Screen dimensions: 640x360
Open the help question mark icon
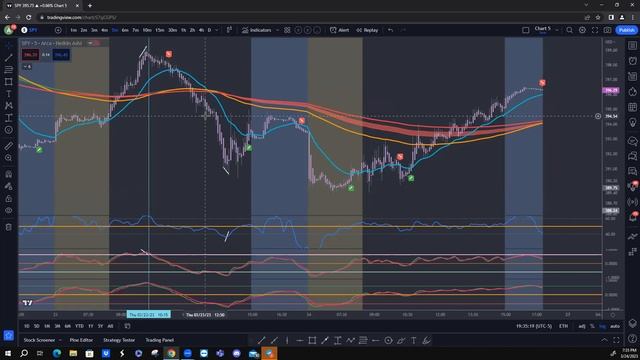pos(633,339)
